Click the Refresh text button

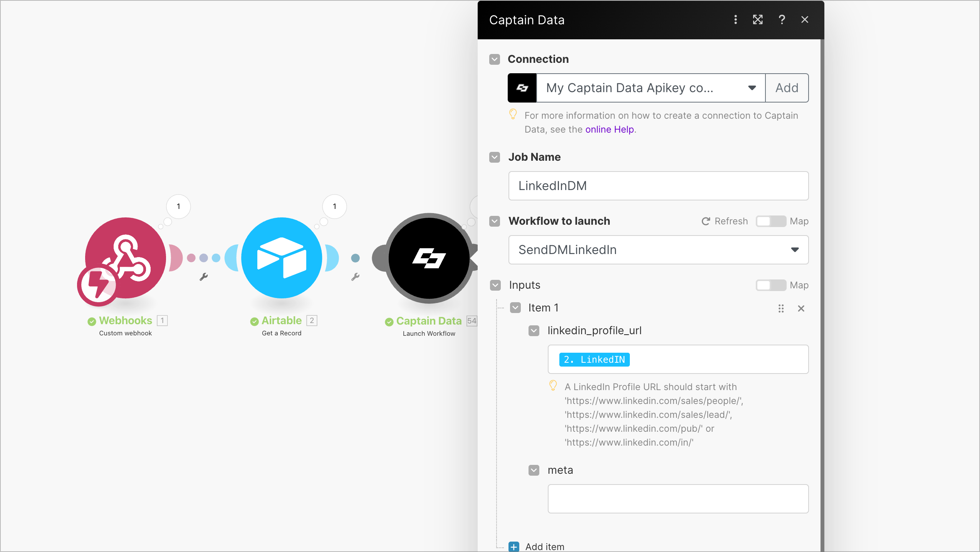pos(731,221)
